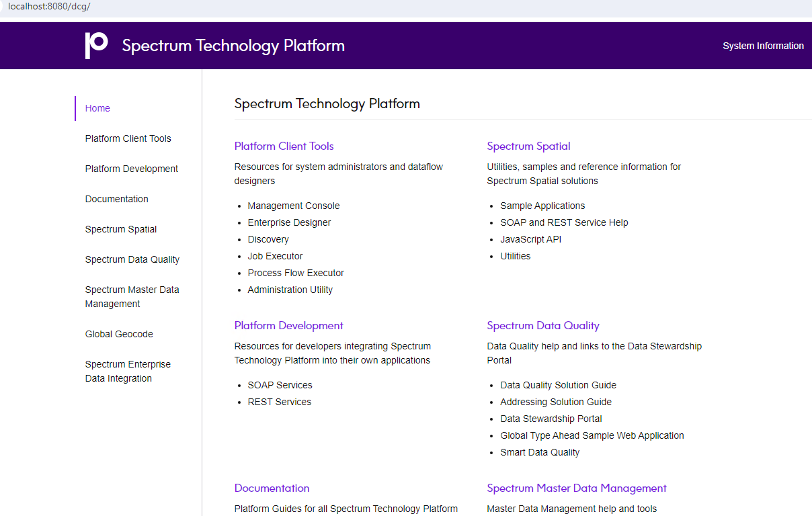Click the Platform Client Tools section heading
812x516 pixels.
click(284, 146)
